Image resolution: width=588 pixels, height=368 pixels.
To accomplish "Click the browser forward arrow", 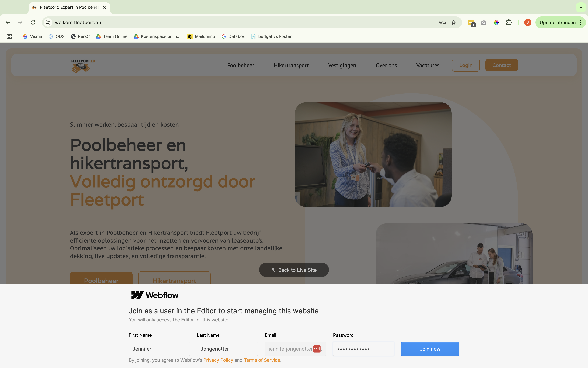I will tap(20, 22).
